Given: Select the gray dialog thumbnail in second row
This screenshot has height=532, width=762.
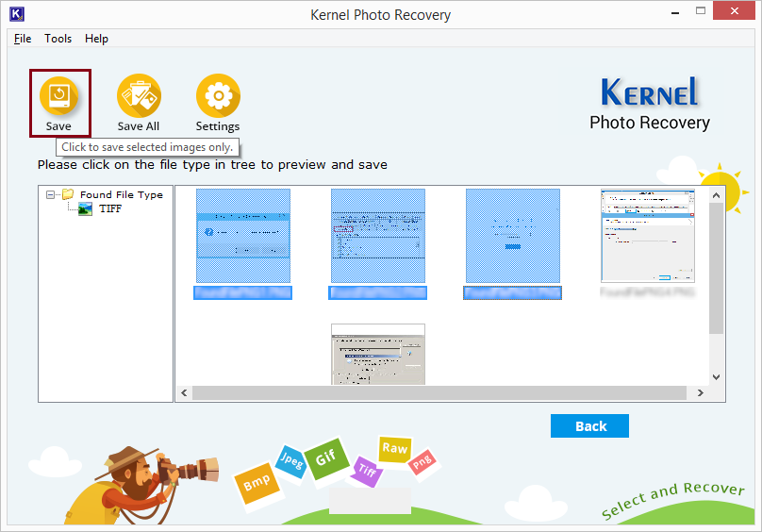Looking at the screenshot, I should pos(378,355).
